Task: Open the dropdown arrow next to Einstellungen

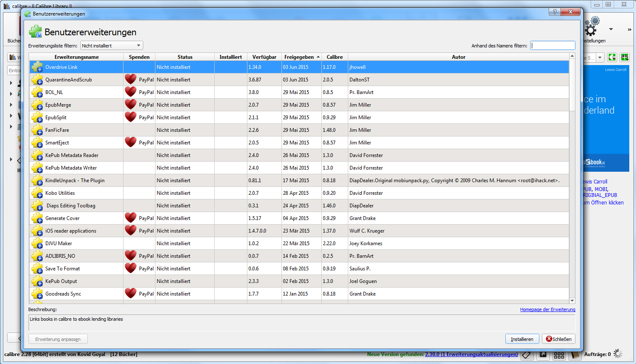Action: coord(611,29)
